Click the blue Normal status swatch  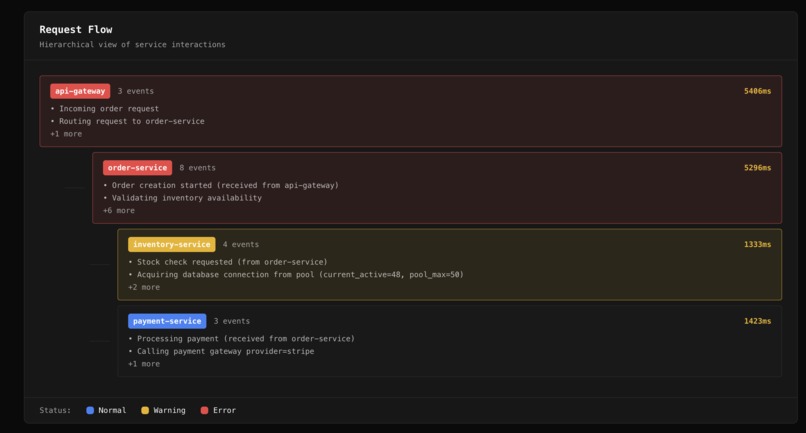pos(90,410)
